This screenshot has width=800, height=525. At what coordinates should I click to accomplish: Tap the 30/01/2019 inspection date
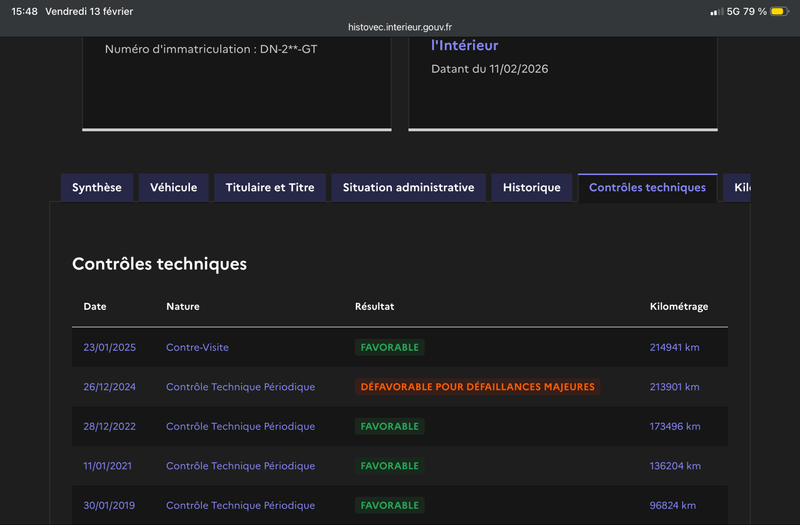point(109,506)
